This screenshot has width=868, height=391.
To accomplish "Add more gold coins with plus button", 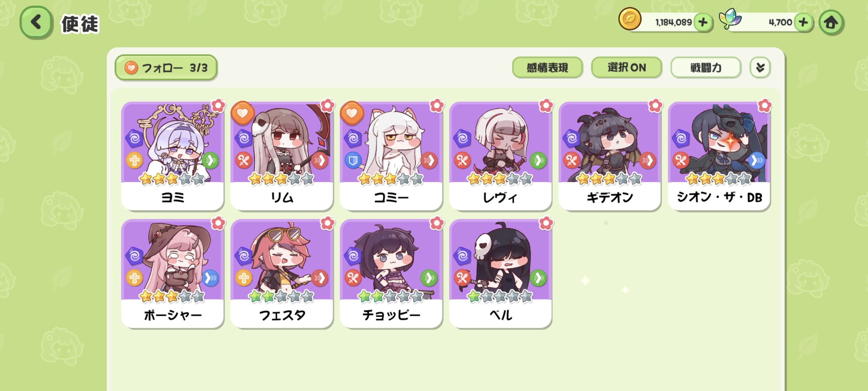I will click(703, 22).
